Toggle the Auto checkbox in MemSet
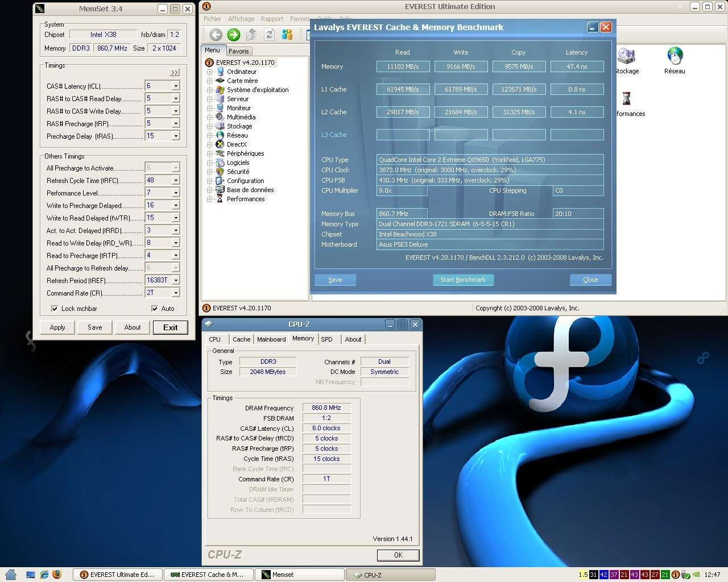This screenshot has height=582, width=728. [154, 309]
